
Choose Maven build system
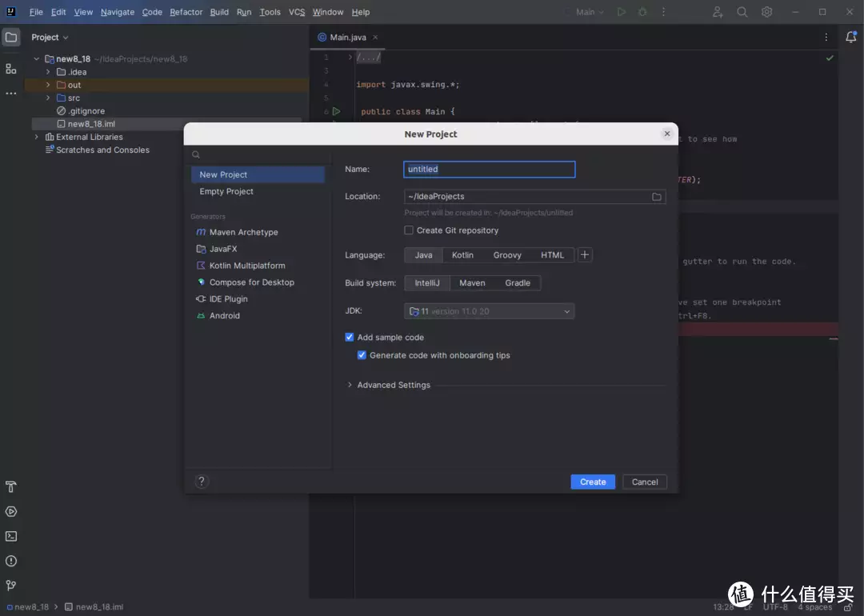click(472, 282)
